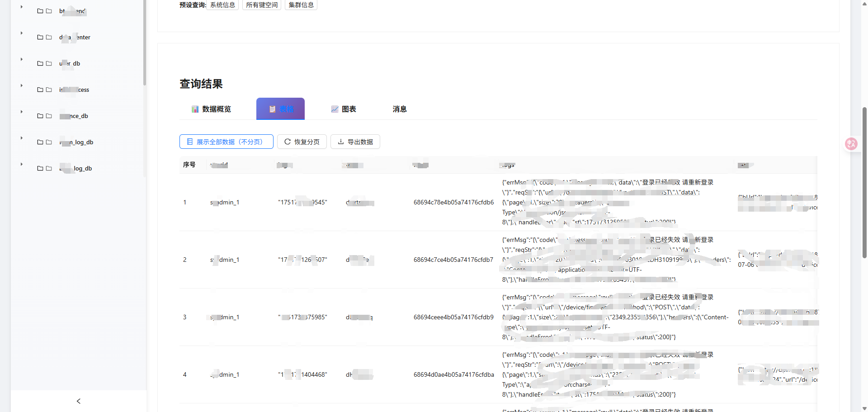Image resolution: width=868 pixels, height=412 pixels.
Task: Click the download icon in 导出数据
Action: pos(341,142)
